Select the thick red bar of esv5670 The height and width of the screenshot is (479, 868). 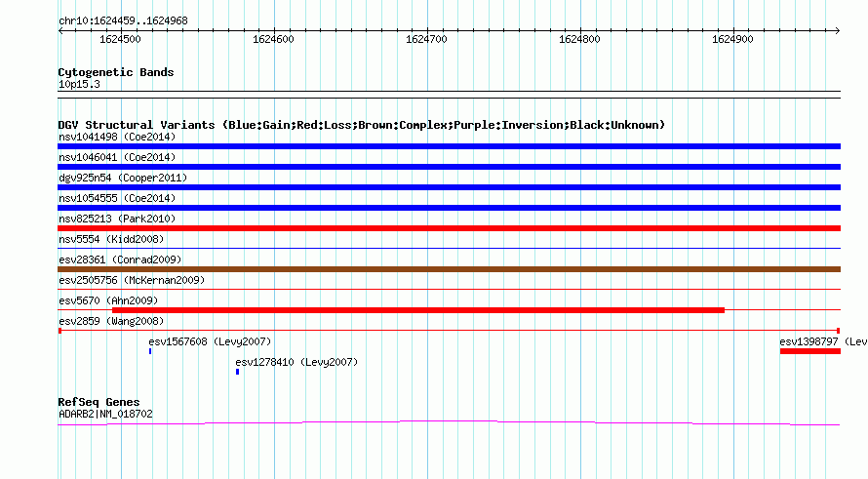pyautogui.click(x=418, y=310)
